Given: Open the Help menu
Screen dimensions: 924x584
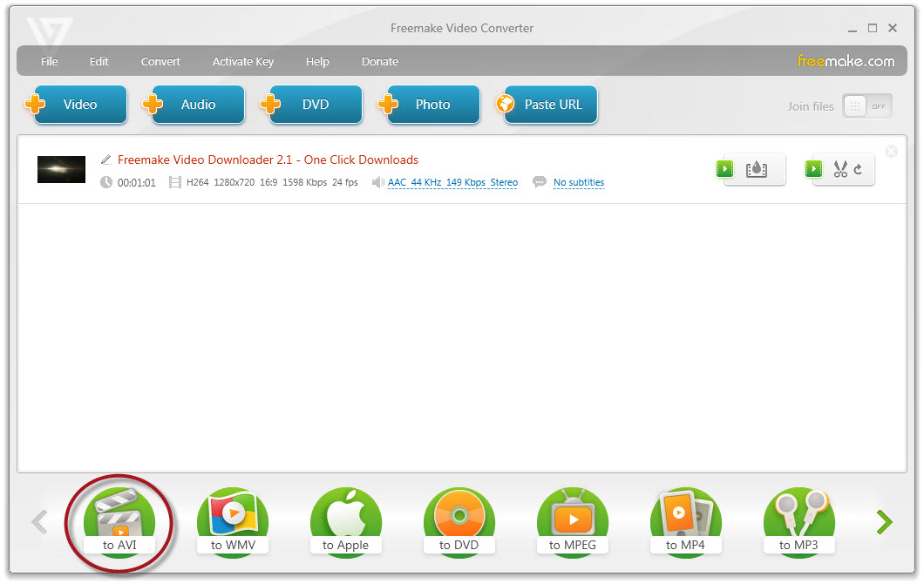Looking at the screenshot, I should [x=317, y=61].
